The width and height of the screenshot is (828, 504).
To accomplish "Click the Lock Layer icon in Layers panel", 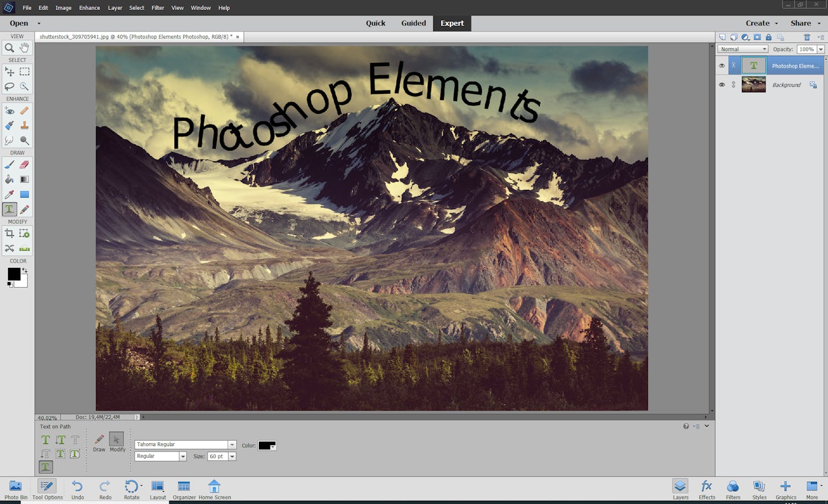I will coord(768,37).
